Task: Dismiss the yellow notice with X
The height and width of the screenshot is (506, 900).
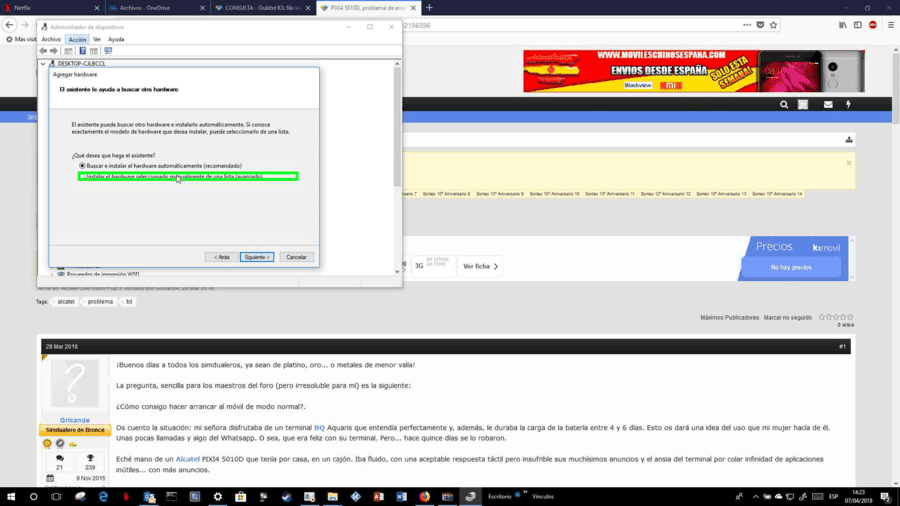Action: pos(849,163)
